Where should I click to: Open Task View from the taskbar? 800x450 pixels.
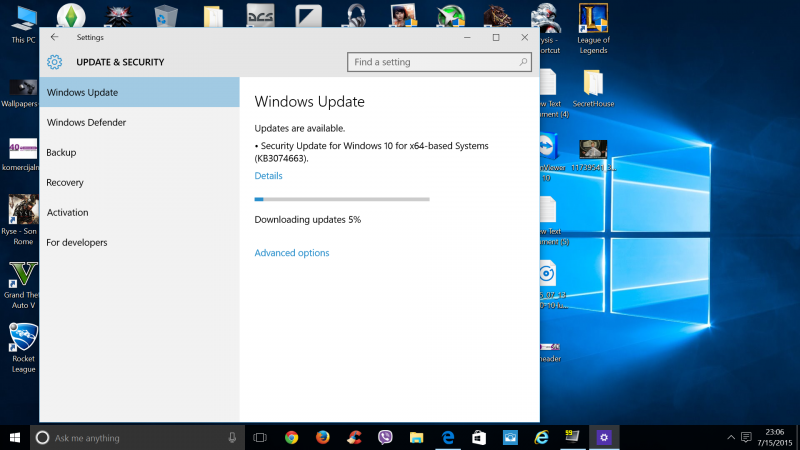(x=260, y=438)
